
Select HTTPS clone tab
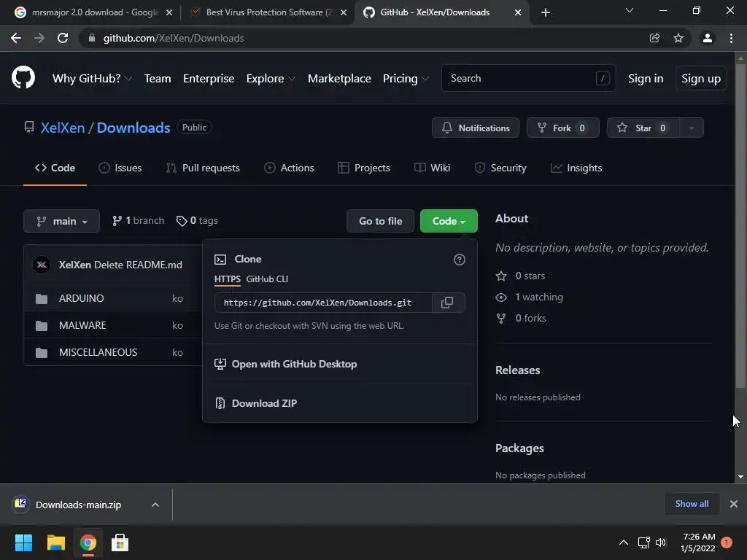(228, 279)
